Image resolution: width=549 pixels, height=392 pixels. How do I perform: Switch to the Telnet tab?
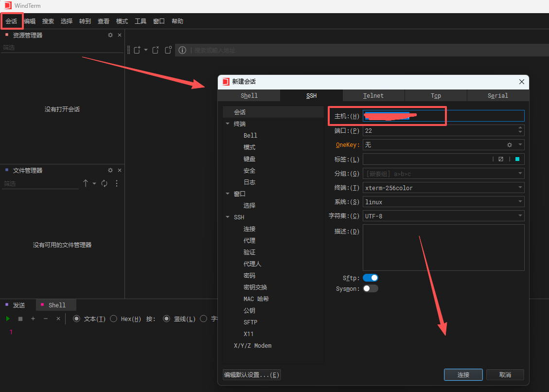pyautogui.click(x=373, y=96)
